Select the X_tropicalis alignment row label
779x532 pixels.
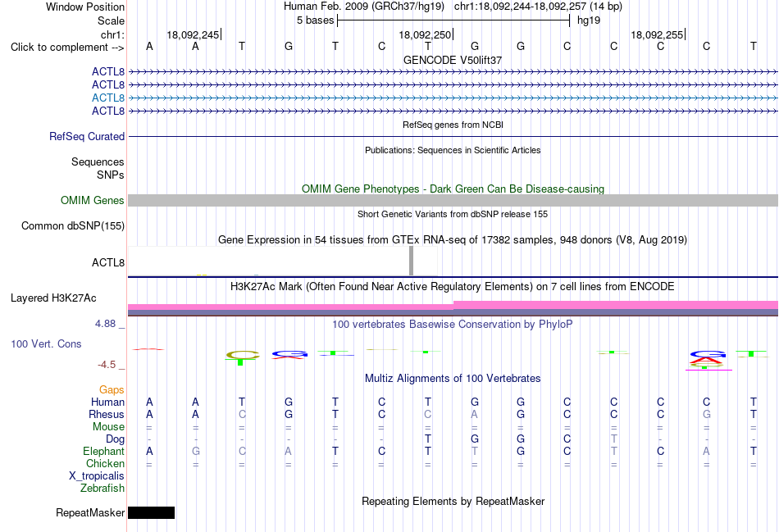point(97,476)
